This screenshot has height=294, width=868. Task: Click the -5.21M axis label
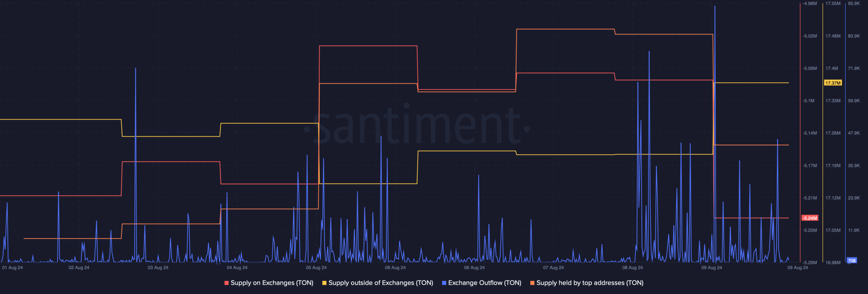[810, 198]
